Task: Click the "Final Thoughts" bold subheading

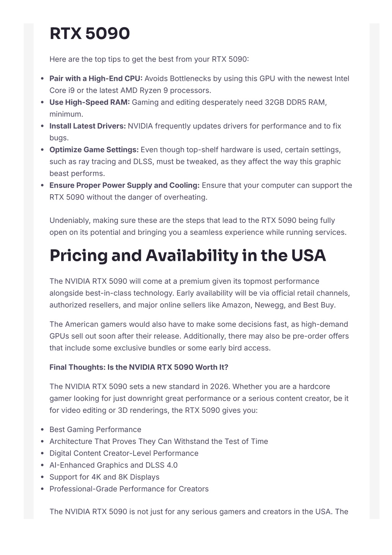Action: 139,367
